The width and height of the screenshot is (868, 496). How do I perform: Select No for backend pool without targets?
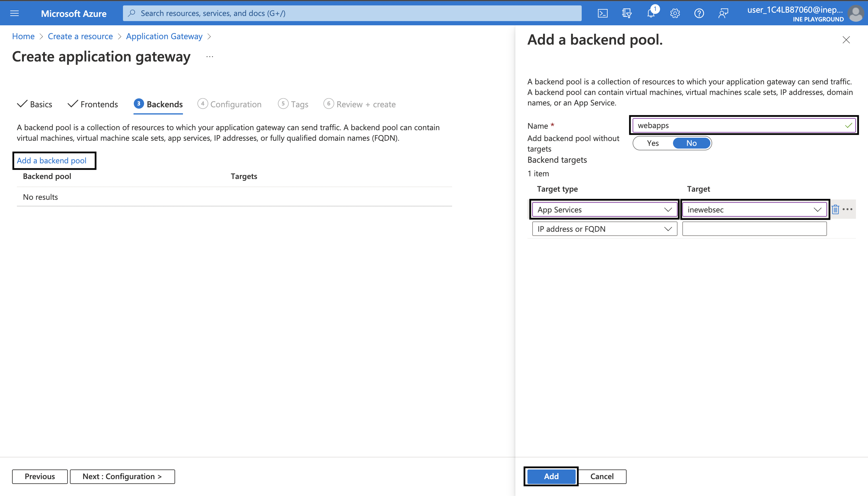pos(691,143)
